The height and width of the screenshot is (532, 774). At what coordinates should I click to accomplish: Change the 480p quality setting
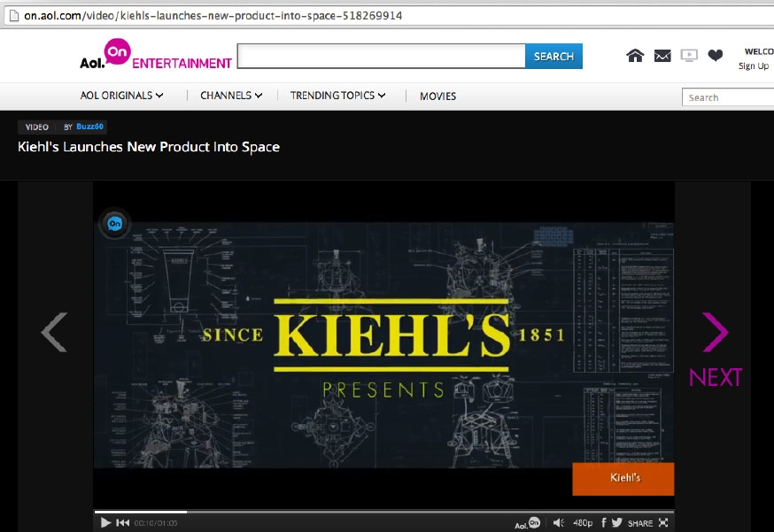click(x=583, y=522)
